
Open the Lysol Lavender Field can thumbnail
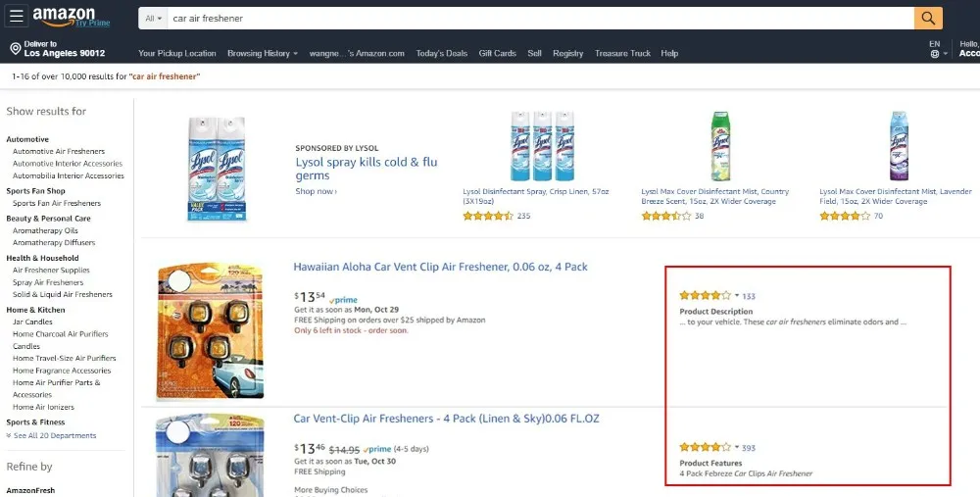coord(899,146)
